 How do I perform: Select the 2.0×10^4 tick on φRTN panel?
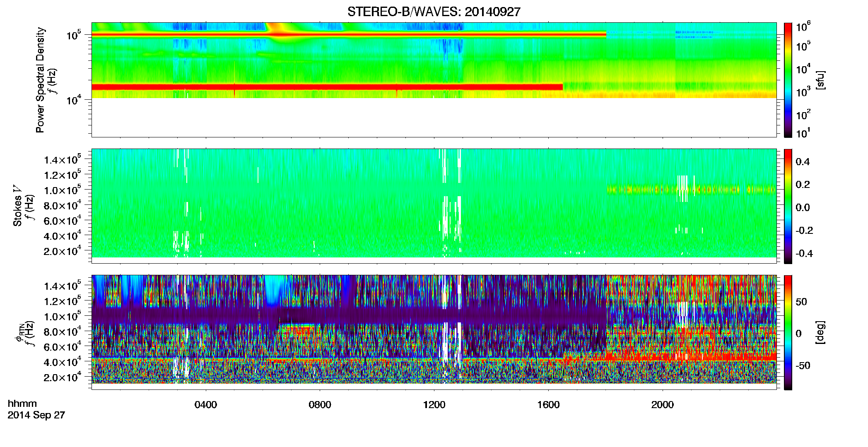(x=63, y=377)
